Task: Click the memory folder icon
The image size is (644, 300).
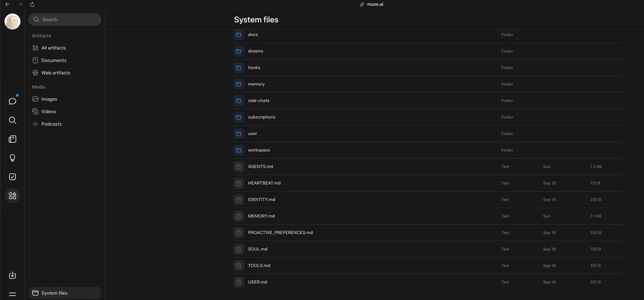Action: [x=239, y=84]
